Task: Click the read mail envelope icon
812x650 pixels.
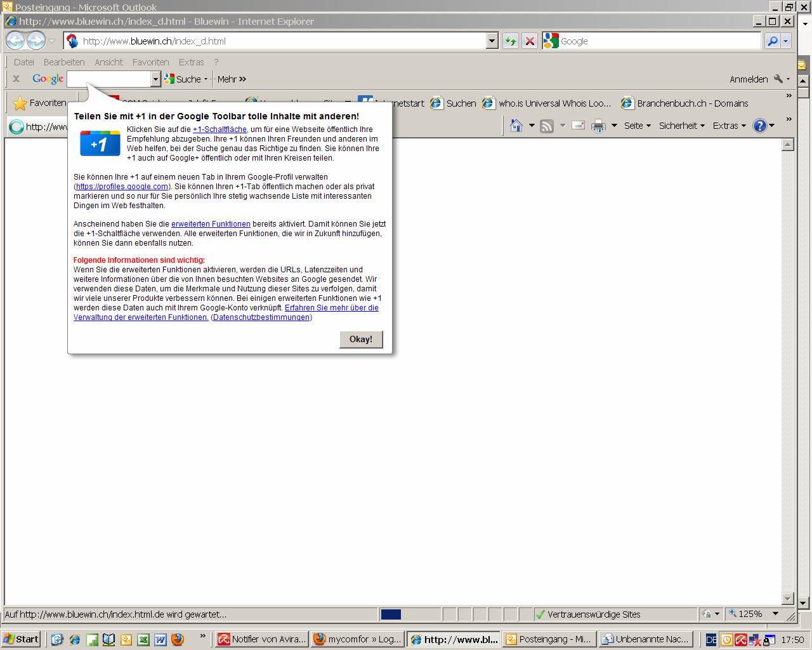Action: tap(578, 125)
